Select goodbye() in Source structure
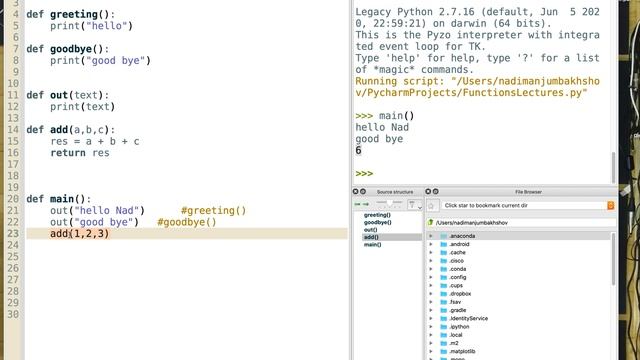This screenshot has width=640, height=360. [x=378, y=222]
